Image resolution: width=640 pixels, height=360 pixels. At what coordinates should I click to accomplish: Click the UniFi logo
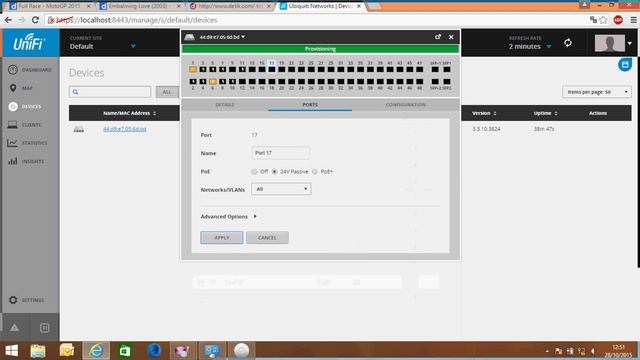pos(29,42)
